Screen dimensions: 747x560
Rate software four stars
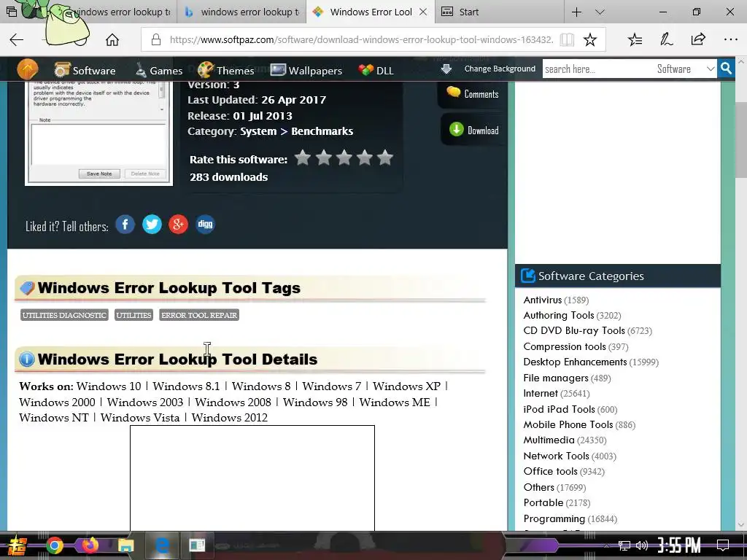pyautogui.click(x=365, y=157)
